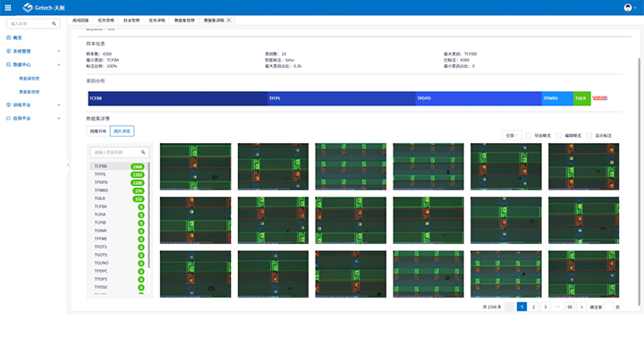Click search icon in category name filter
The image size is (644, 361).
tap(142, 152)
